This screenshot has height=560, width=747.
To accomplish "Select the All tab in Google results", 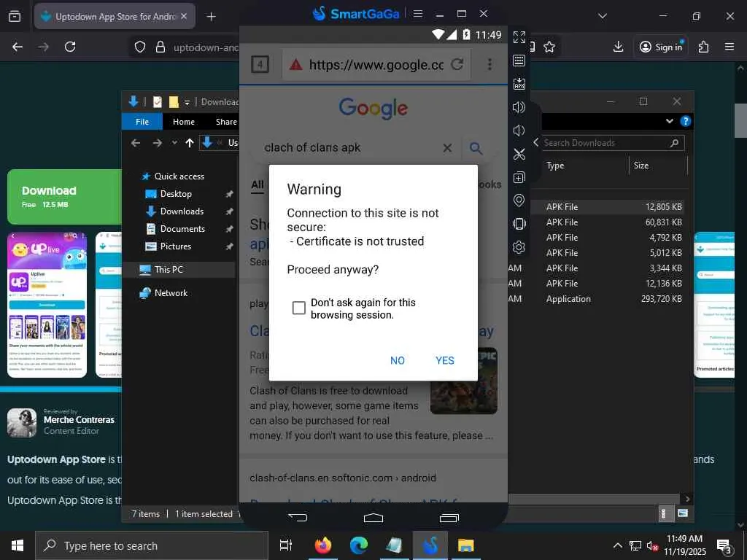I will pyautogui.click(x=258, y=184).
